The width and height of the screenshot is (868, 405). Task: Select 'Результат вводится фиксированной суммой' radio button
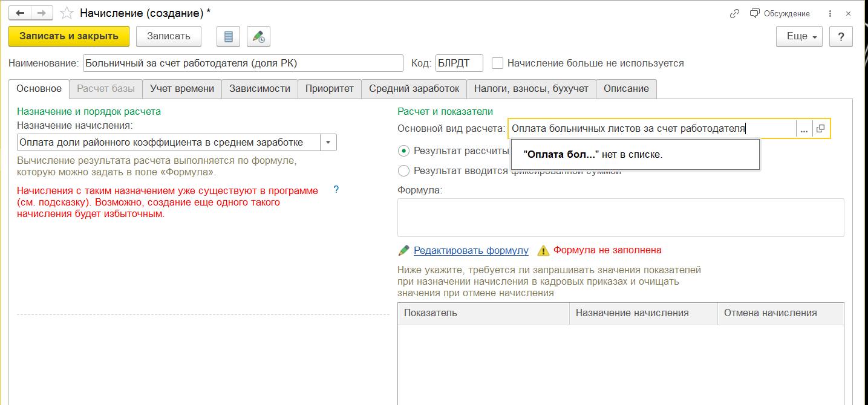[x=403, y=171]
